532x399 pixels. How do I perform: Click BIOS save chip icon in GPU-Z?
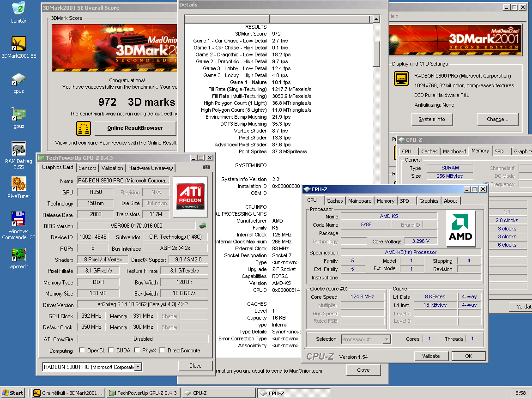[x=203, y=225]
